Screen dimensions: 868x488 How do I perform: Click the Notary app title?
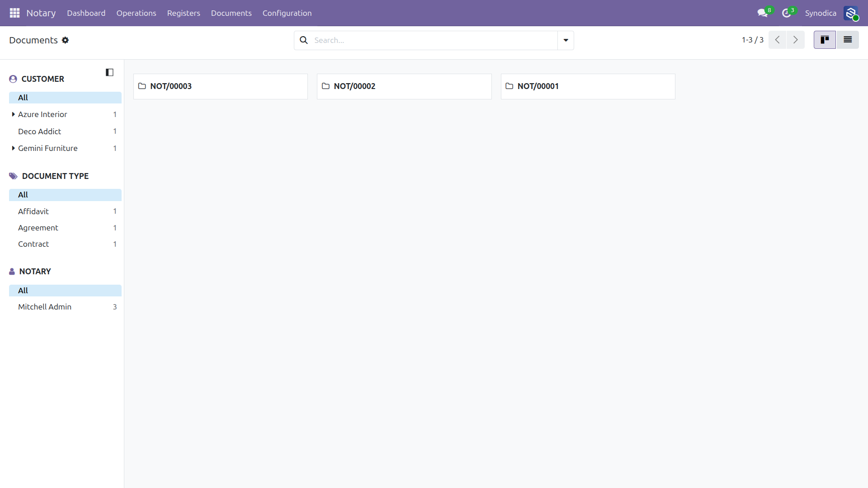pyautogui.click(x=41, y=13)
